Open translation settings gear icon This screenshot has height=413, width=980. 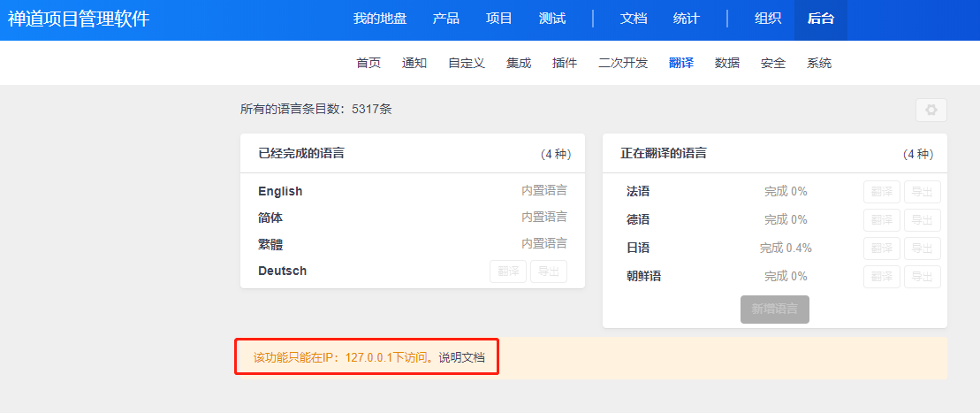coord(931,111)
